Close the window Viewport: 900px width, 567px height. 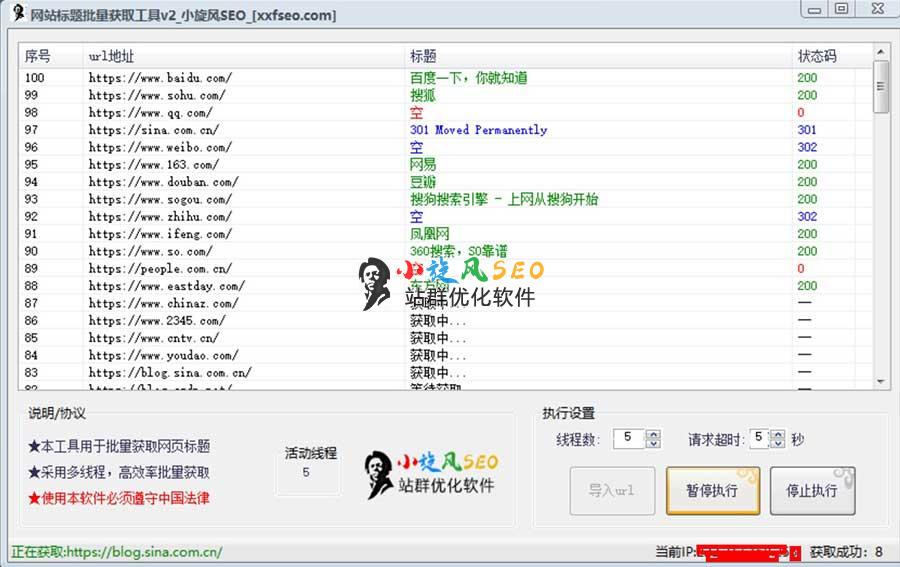point(878,9)
